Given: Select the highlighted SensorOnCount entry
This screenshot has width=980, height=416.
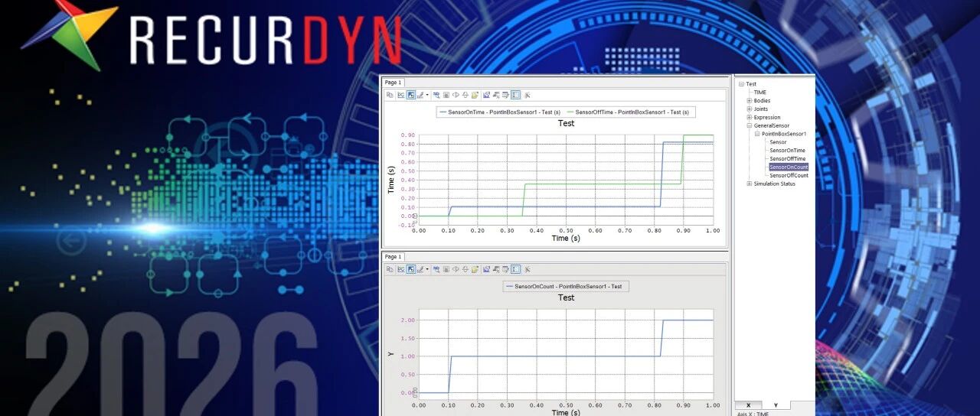Looking at the screenshot, I should click(x=789, y=167).
